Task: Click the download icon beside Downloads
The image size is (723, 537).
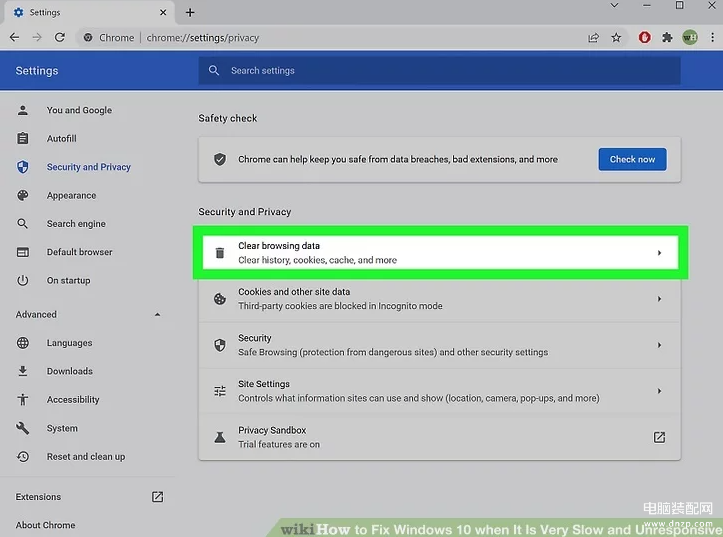Action: [x=23, y=371]
